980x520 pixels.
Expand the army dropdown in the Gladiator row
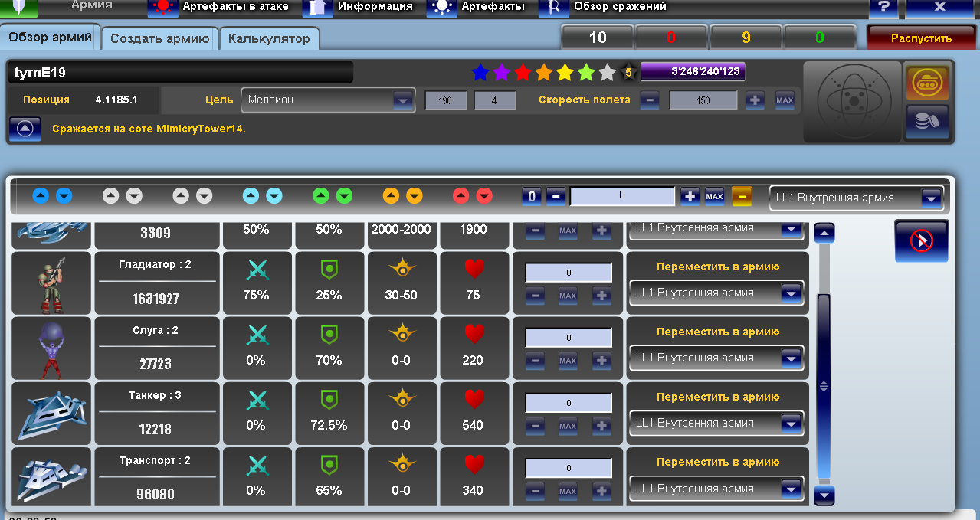(791, 293)
